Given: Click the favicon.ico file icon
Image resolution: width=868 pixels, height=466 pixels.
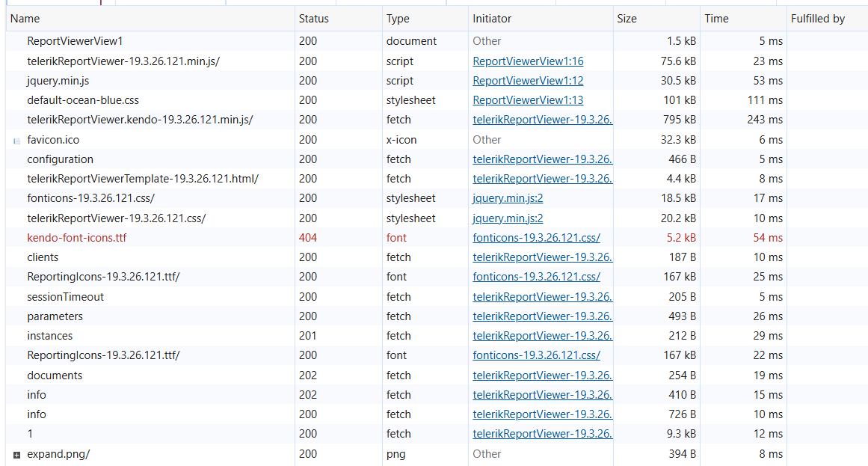Looking at the screenshot, I should 16,140.
